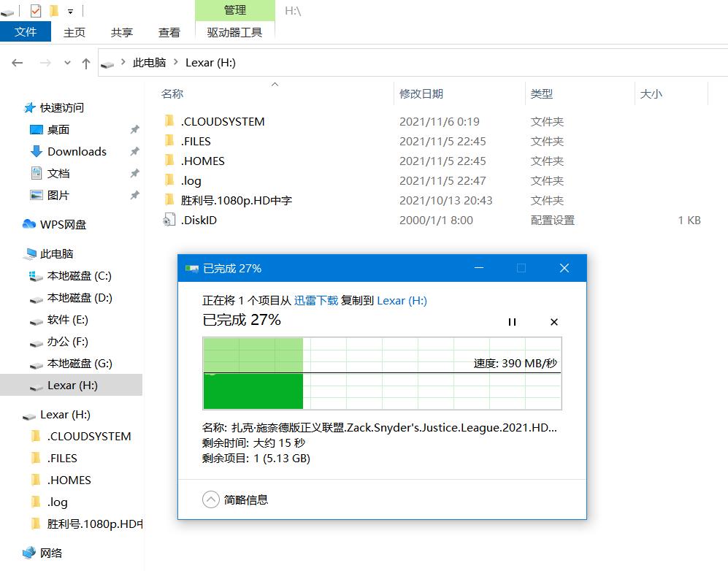728x571 pixels.
Task: Toggle sort order via 名称 column chevron
Action: coord(275,84)
